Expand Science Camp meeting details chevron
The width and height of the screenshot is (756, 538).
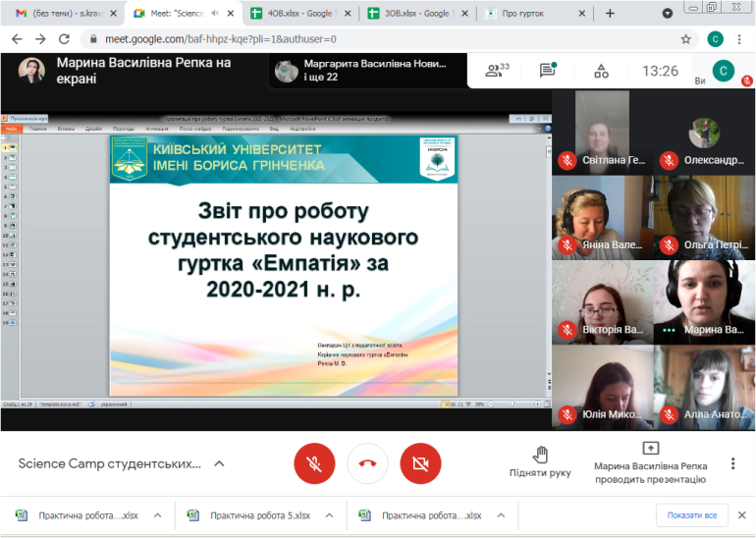[x=219, y=463]
